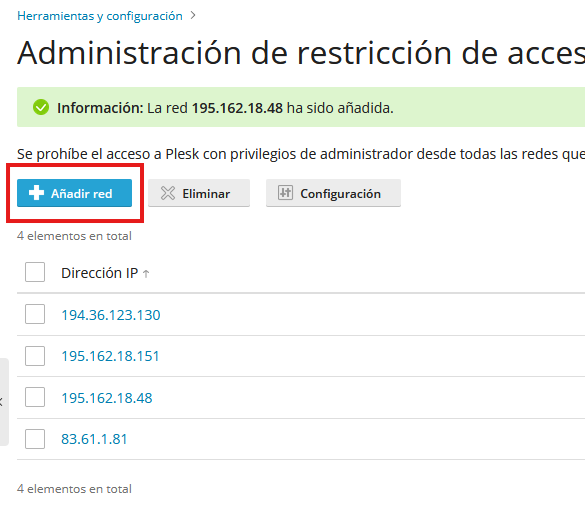Viewport: 585px width, 522px height.
Task: Check the box for 195.162.18.48
Action: 35,397
